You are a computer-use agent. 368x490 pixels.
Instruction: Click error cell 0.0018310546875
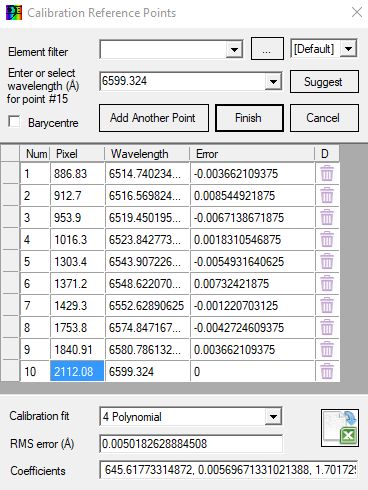(252, 239)
